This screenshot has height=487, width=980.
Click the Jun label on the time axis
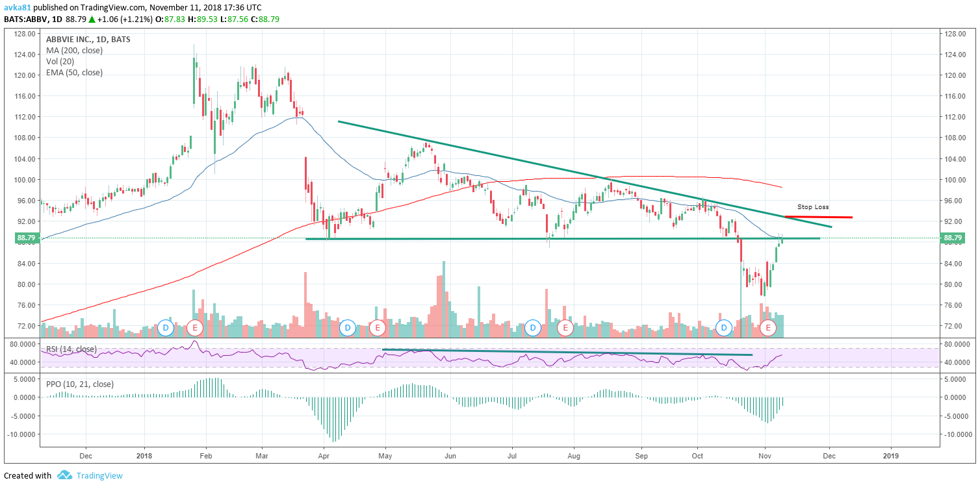pos(450,456)
